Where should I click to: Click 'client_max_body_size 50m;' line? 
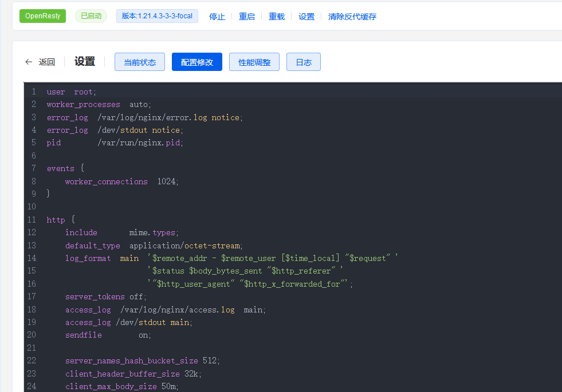click(x=122, y=386)
